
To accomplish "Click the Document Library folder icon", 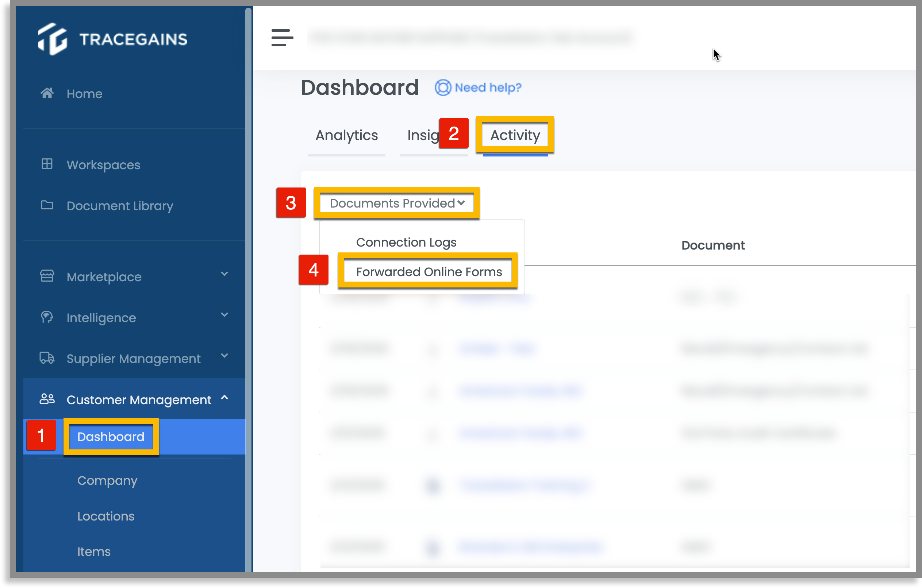I will pos(47,205).
